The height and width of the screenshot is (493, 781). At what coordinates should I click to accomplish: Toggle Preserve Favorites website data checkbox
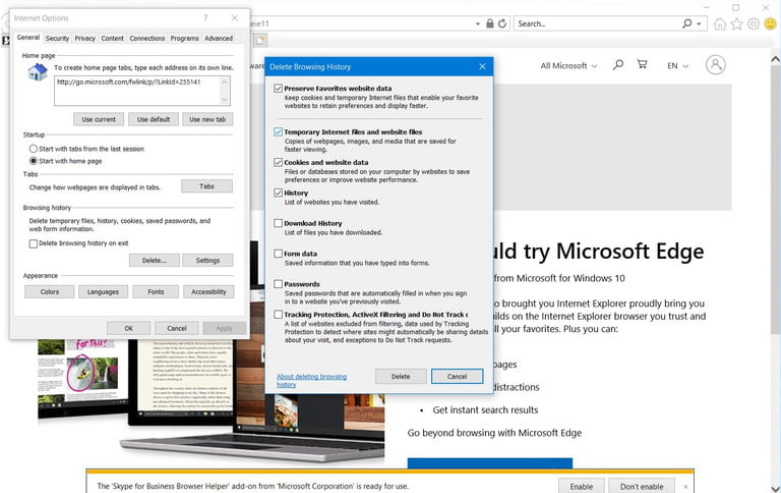coord(278,88)
